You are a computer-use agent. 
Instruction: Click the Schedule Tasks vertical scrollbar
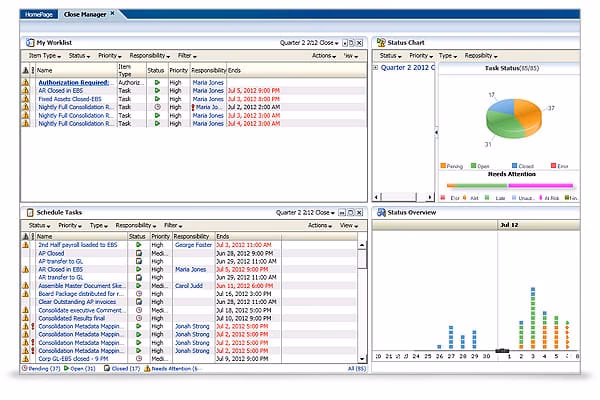point(362,300)
